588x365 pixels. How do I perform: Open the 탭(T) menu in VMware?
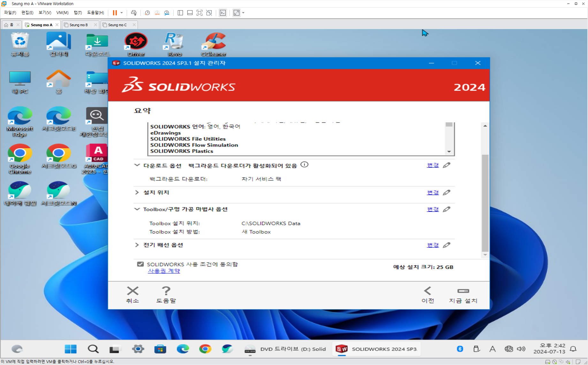point(78,13)
